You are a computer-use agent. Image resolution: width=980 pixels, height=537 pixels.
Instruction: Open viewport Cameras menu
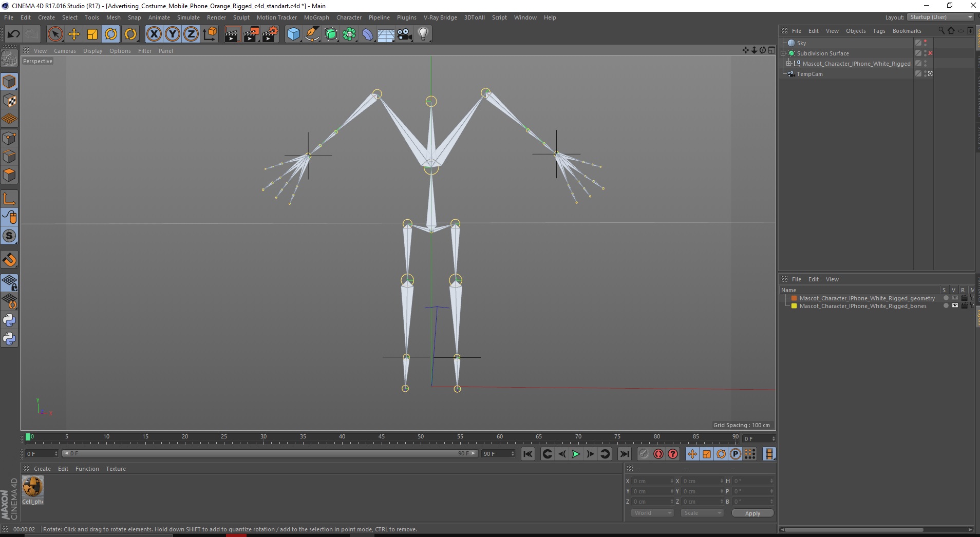click(65, 51)
